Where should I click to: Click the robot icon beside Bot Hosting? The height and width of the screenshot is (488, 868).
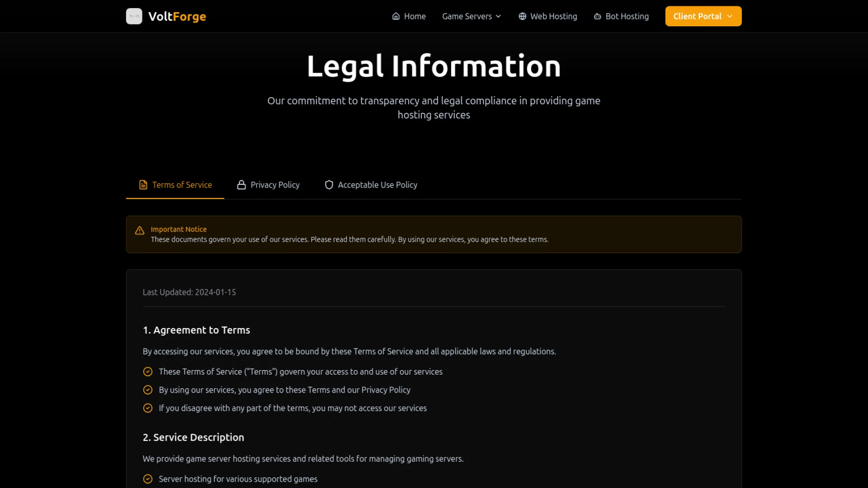click(x=597, y=16)
